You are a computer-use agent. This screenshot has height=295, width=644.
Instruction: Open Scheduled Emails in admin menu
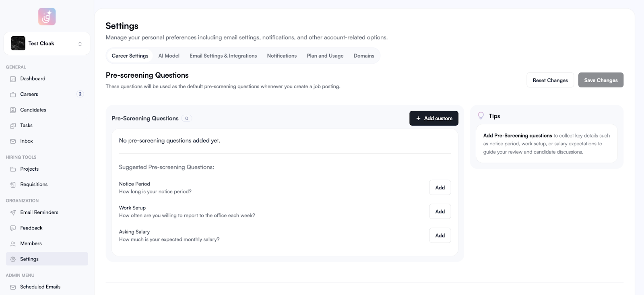(40, 287)
